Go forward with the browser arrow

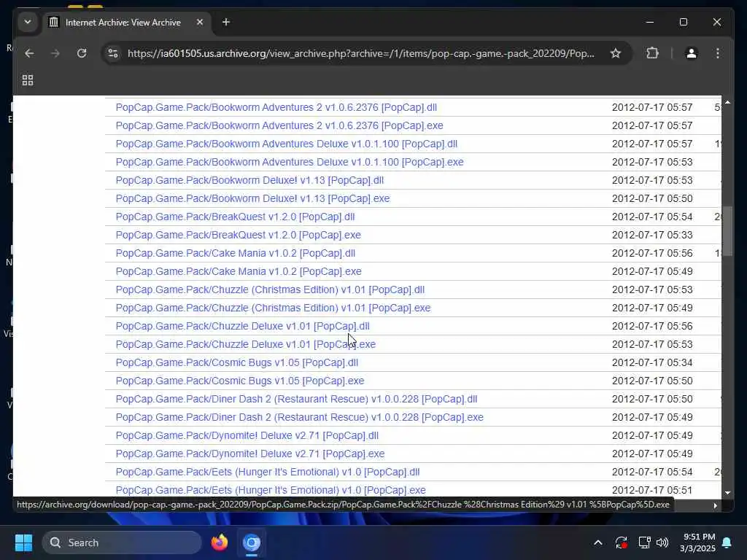pyautogui.click(x=55, y=53)
